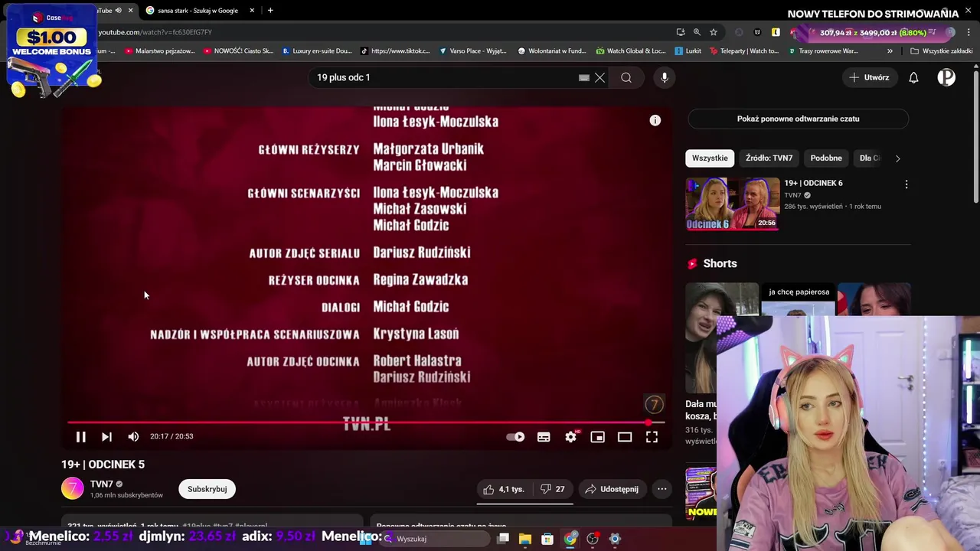Seek on the red video progress bar
This screenshot has height=551, width=980.
pyautogui.click(x=366, y=422)
